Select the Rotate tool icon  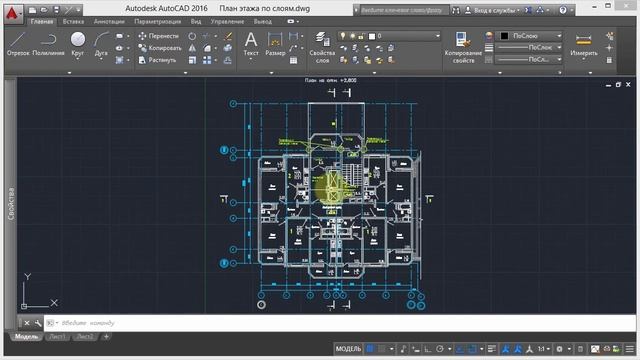tap(192, 36)
